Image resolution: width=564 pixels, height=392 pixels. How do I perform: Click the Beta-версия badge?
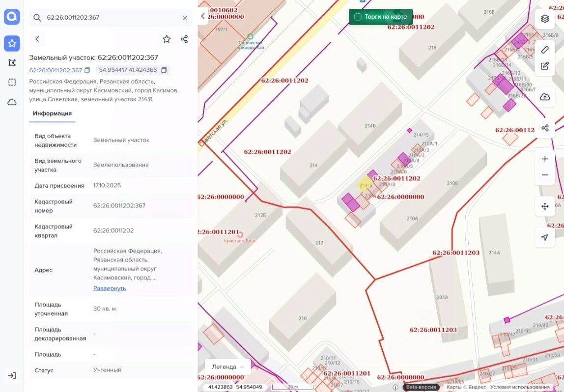(421, 387)
